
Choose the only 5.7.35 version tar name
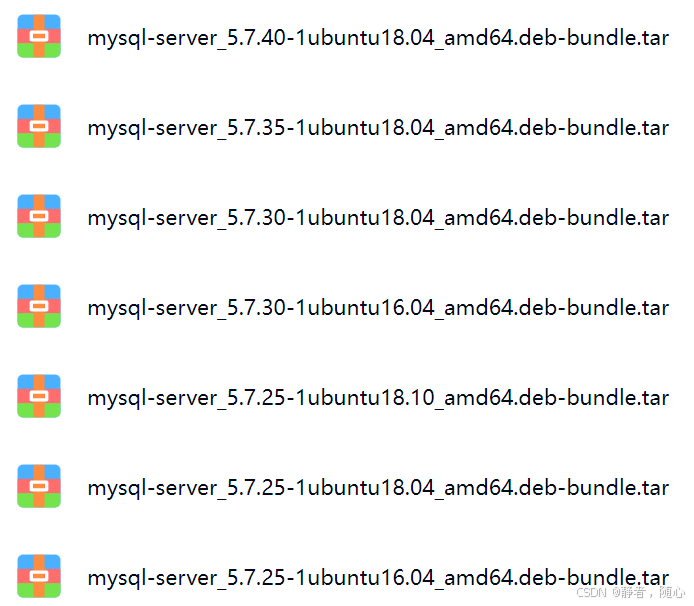[378, 128]
